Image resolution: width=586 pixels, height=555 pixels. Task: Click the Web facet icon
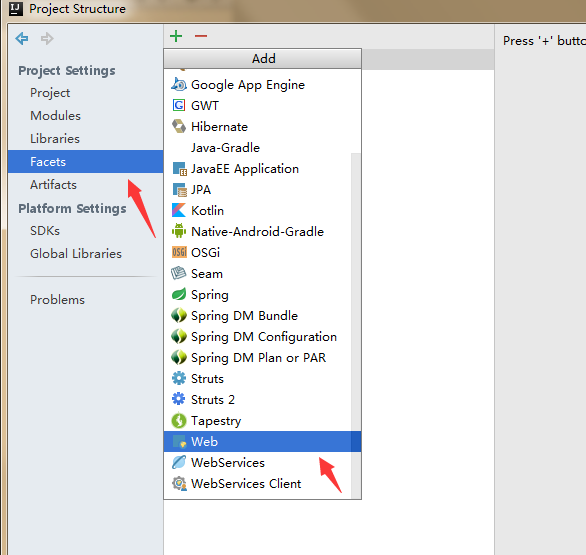click(x=179, y=441)
